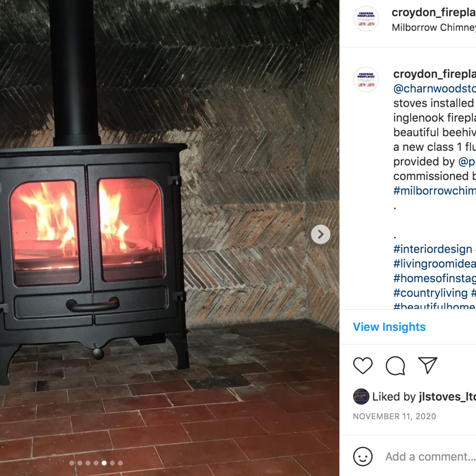
Task: Click the croydon_fireplaces avatar in the header
Action: pyautogui.click(x=366, y=19)
